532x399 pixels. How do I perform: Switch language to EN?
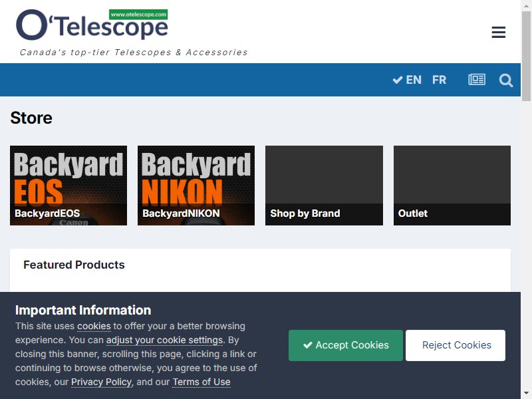click(x=407, y=80)
